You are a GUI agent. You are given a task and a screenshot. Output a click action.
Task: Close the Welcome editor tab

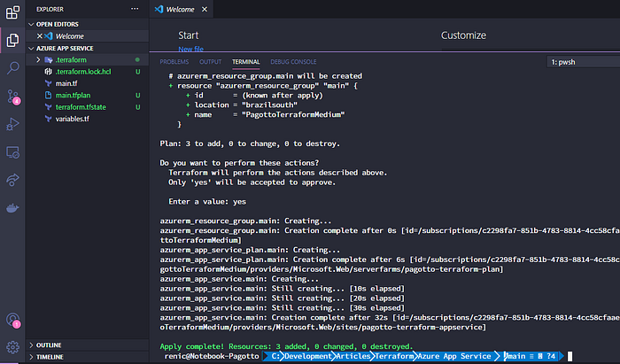coord(205,9)
